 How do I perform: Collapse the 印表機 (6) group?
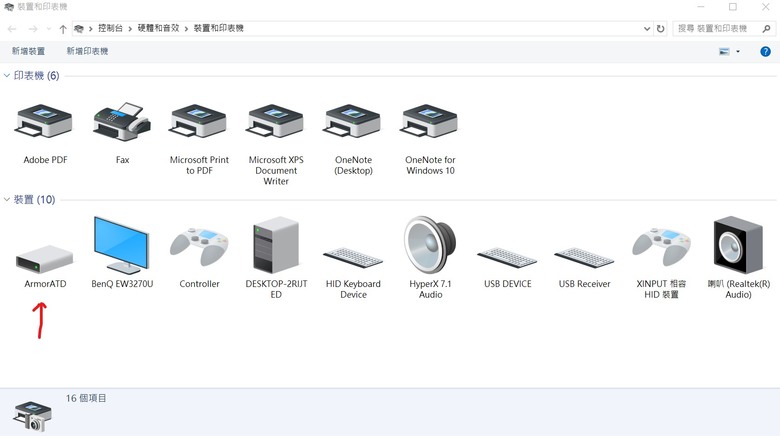[6, 76]
